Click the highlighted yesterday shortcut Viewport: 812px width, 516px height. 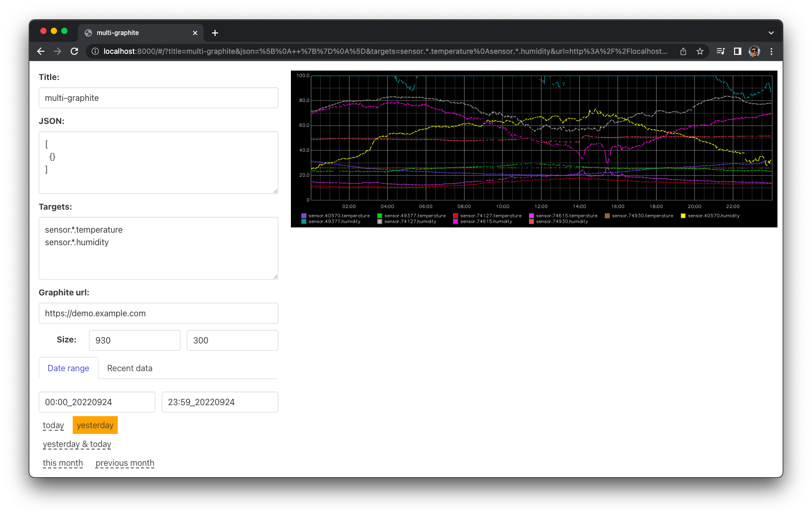tap(95, 425)
